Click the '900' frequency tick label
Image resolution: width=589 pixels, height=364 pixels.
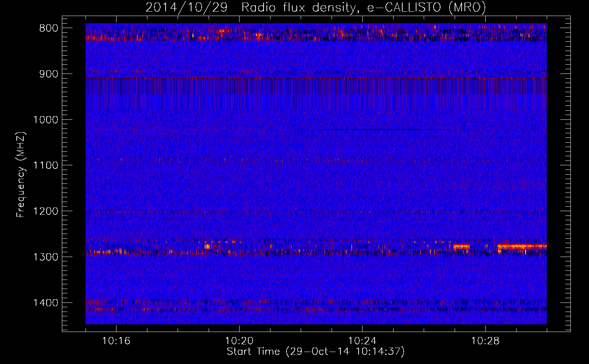coord(49,74)
